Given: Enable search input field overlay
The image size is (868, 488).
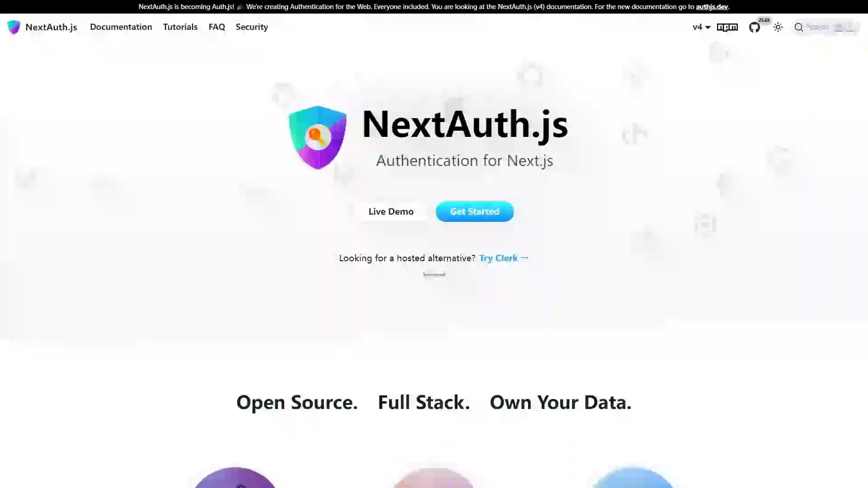Looking at the screenshot, I should (825, 27).
